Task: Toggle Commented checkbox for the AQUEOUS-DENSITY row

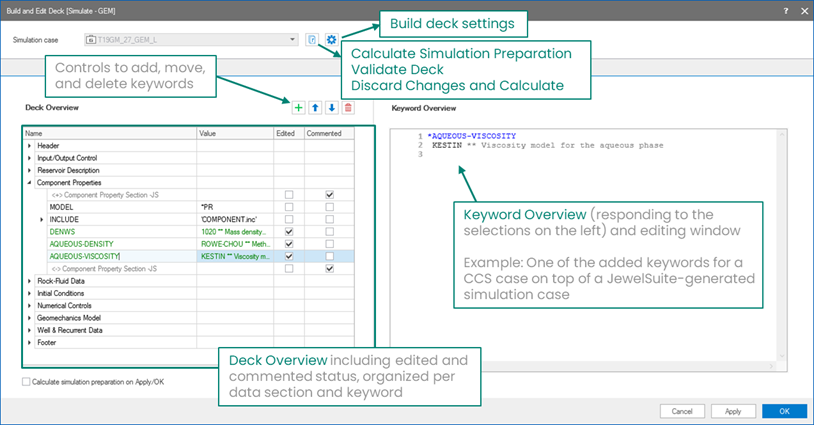Action: tap(329, 243)
